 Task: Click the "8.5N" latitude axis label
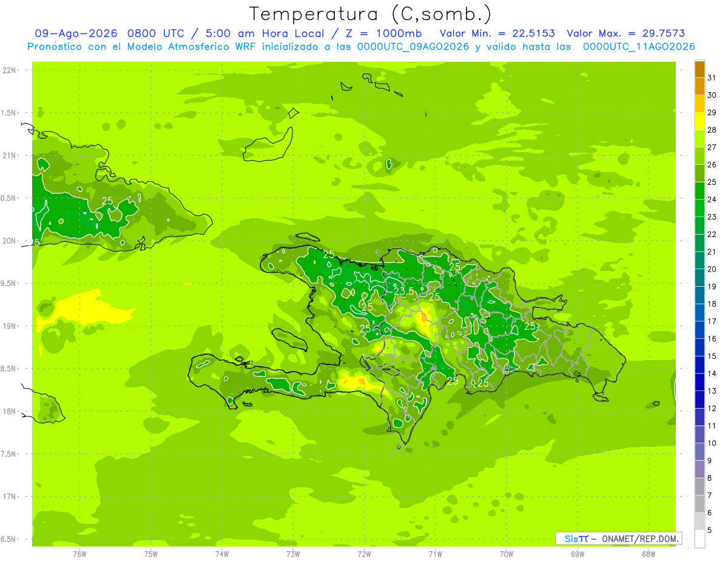point(9,369)
